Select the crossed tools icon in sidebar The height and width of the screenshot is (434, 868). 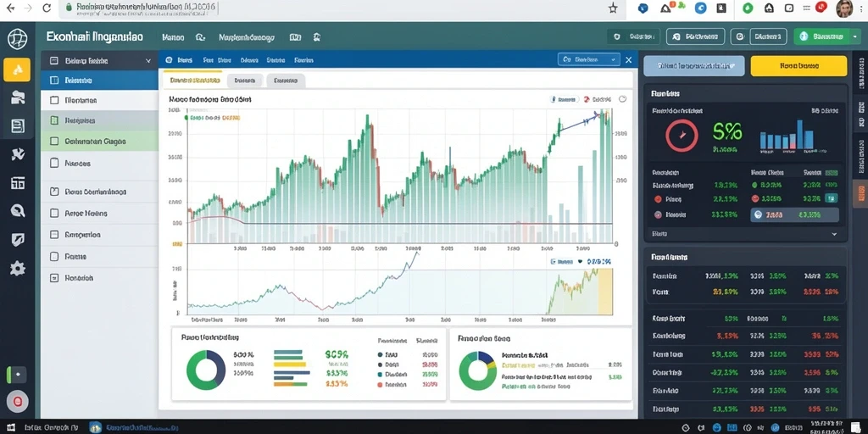18,154
